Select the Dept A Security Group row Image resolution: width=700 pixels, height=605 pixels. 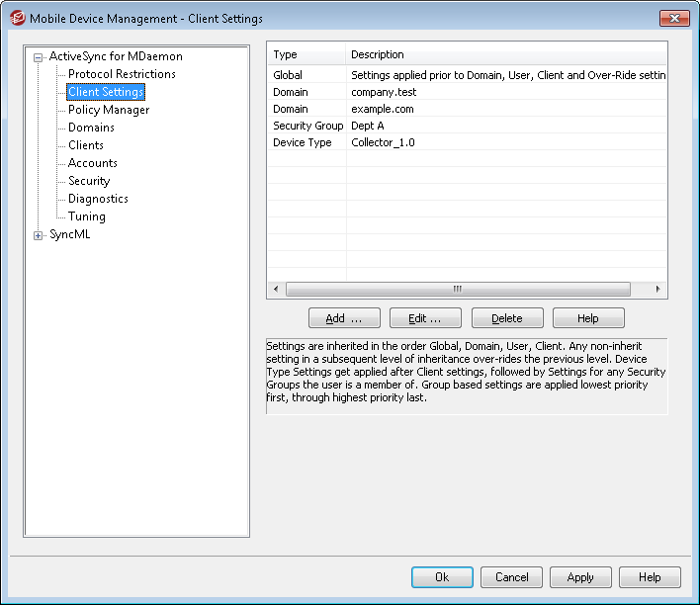coord(467,126)
